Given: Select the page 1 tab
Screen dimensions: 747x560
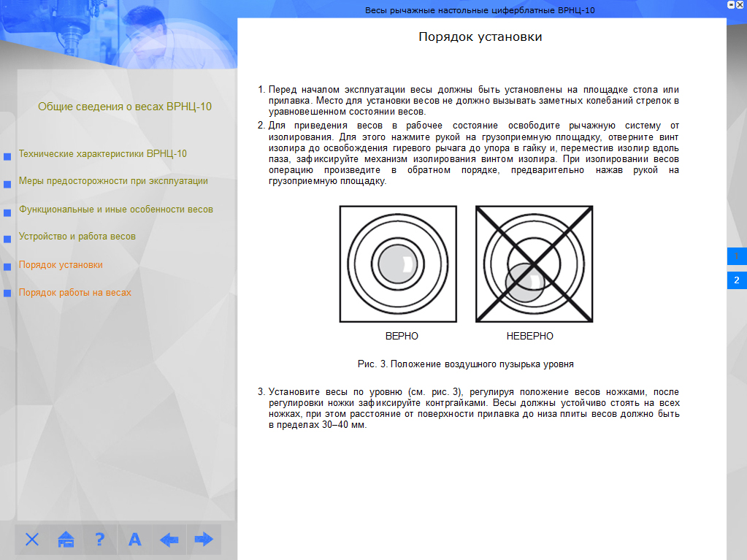Looking at the screenshot, I should (x=736, y=256).
